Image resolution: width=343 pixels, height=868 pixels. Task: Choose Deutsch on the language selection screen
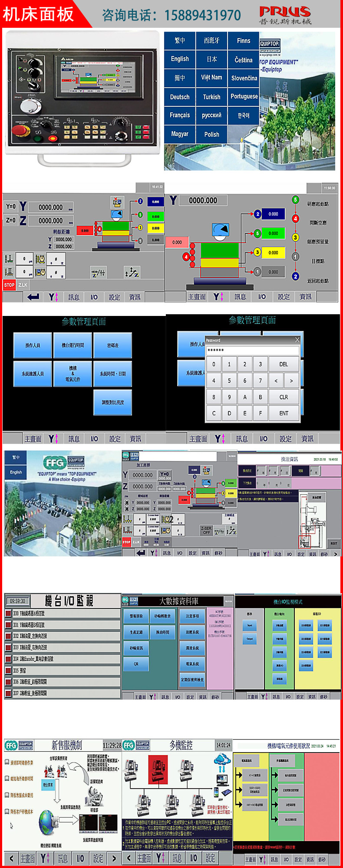click(180, 97)
